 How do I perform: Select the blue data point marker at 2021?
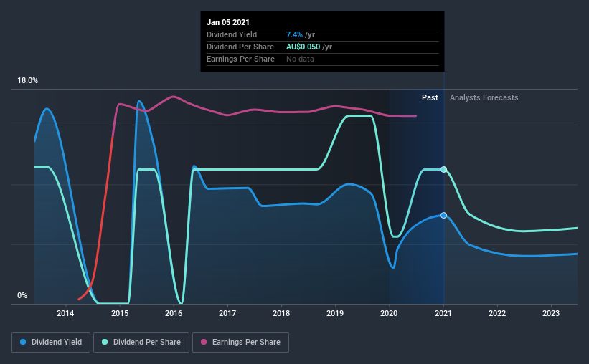[x=443, y=216]
